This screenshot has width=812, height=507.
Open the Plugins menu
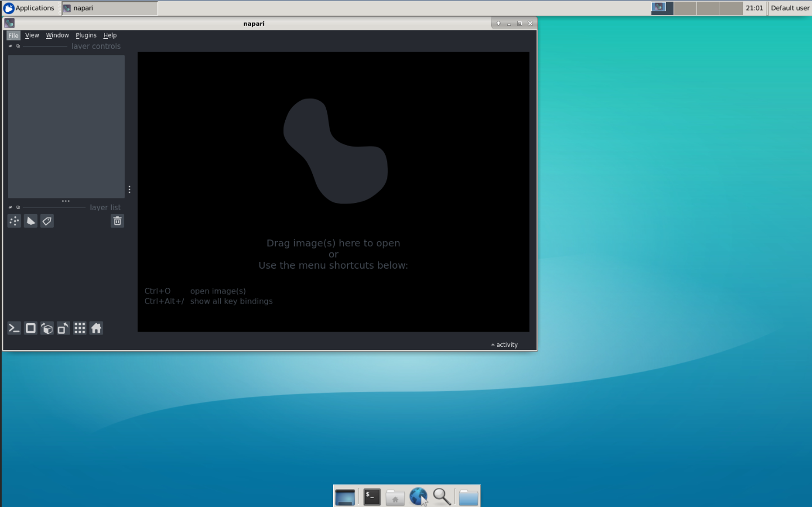(86, 35)
